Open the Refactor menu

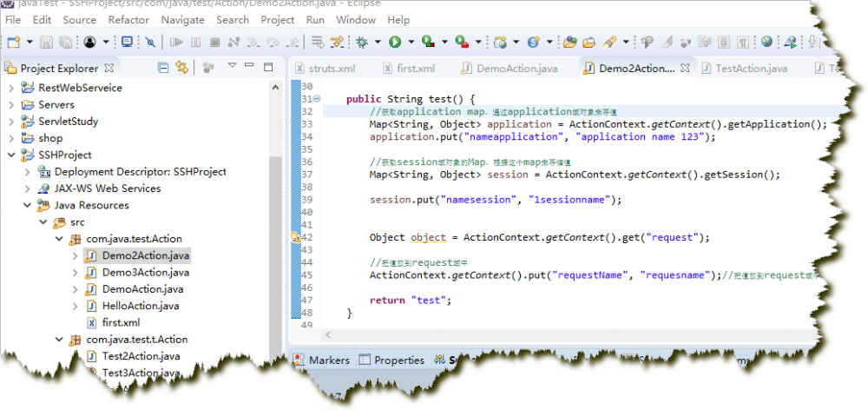[x=128, y=19]
